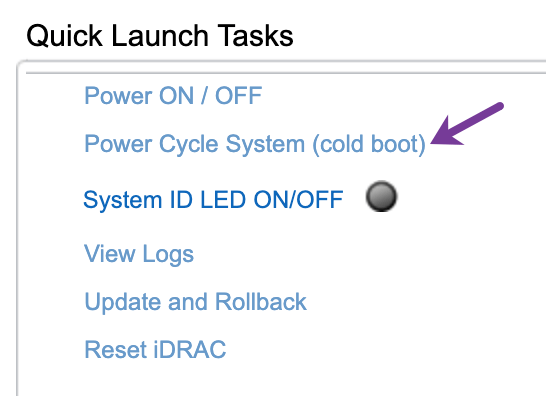Click 'Cycle' in Power Cycle System link
Image resolution: width=546 pixels, height=396 pixels.
[x=189, y=145]
